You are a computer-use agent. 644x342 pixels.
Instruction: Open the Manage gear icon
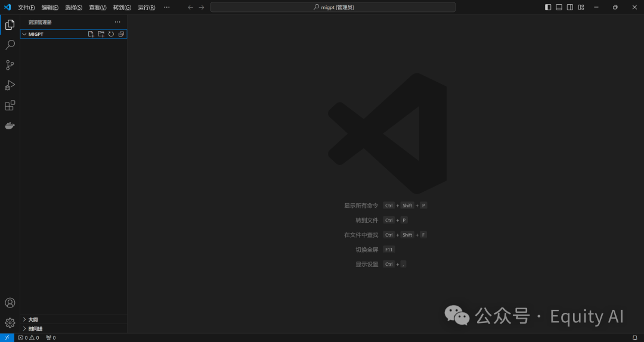coord(10,323)
